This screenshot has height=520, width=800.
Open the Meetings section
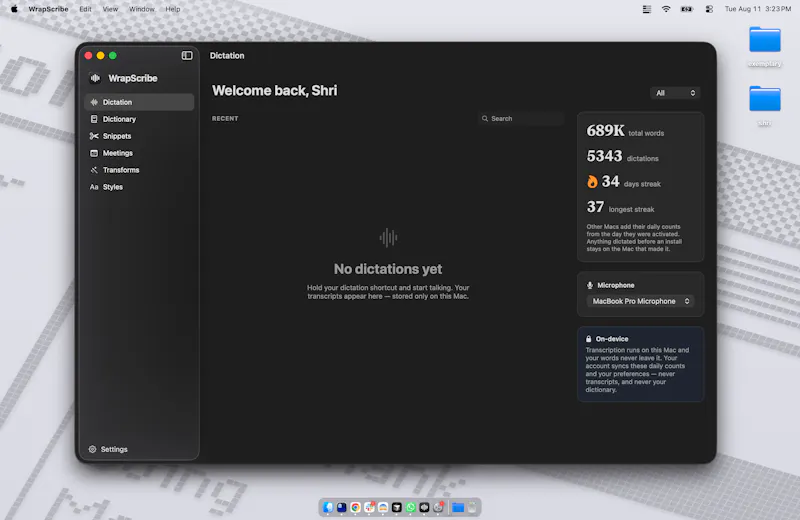click(139, 153)
